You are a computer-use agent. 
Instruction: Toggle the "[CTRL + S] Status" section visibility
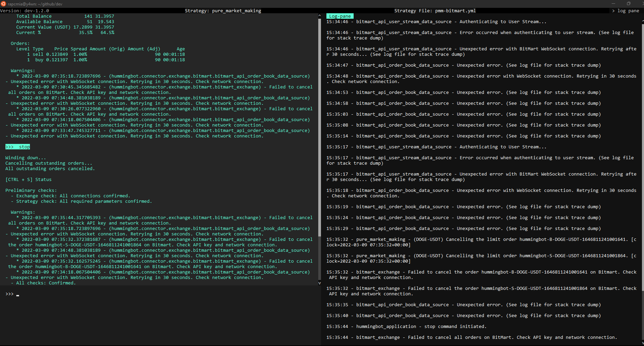(29, 179)
